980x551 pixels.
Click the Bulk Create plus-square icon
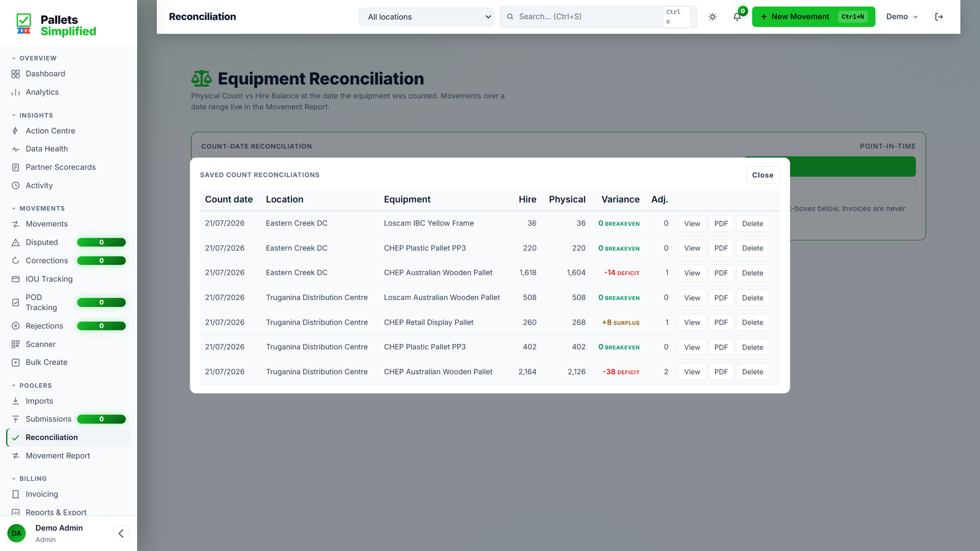click(15, 362)
